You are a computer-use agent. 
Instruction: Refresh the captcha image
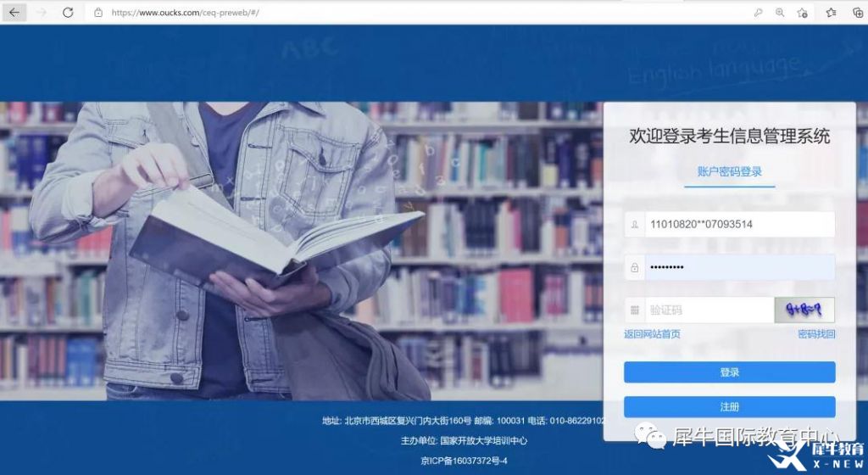point(804,310)
